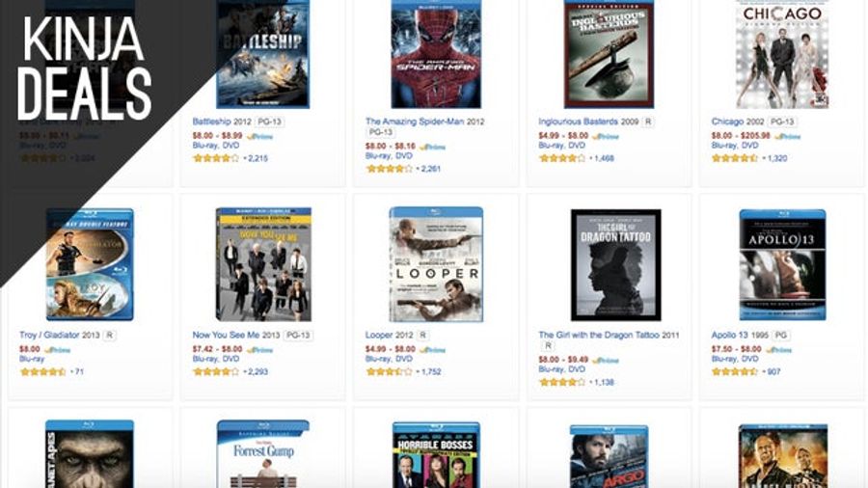Screen dimensions: 868x488
Task: Open the Looper 2012 title link
Action: (x=390, y=335)
